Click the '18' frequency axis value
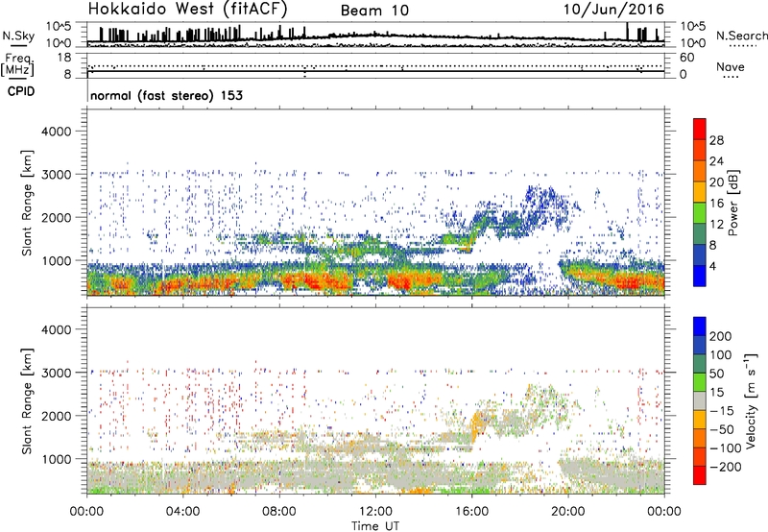Viewport: 768px width, 532px height. (x=64, y=58)
